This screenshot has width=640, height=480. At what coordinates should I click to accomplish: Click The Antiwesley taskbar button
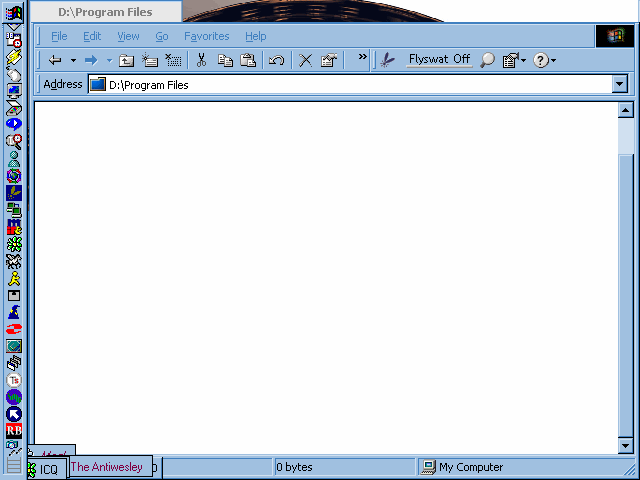pyautogui.click(x=109, y=467)
